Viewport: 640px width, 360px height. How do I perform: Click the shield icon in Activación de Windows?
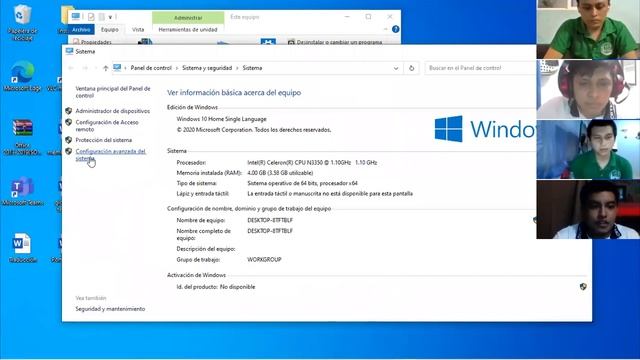583,287
